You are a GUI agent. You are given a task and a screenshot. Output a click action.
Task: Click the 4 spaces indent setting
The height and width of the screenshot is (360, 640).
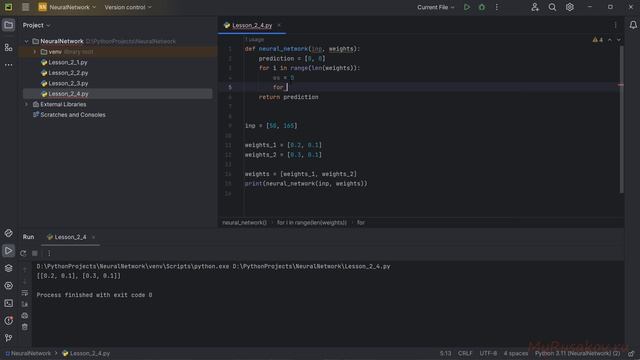516,353
